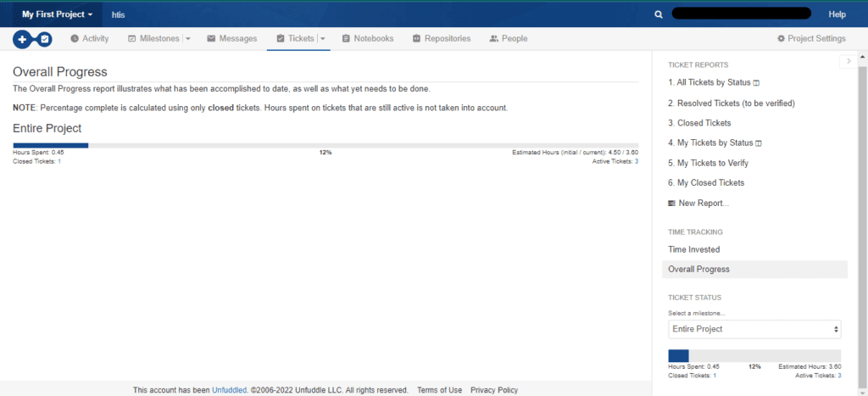
Task: Create a New Report
Action: point(698,204)
